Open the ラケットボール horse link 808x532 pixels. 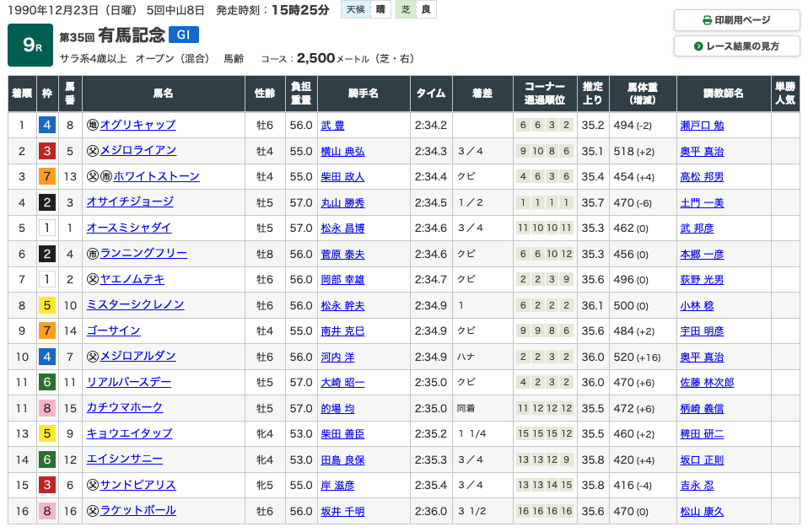click(137, 511)
